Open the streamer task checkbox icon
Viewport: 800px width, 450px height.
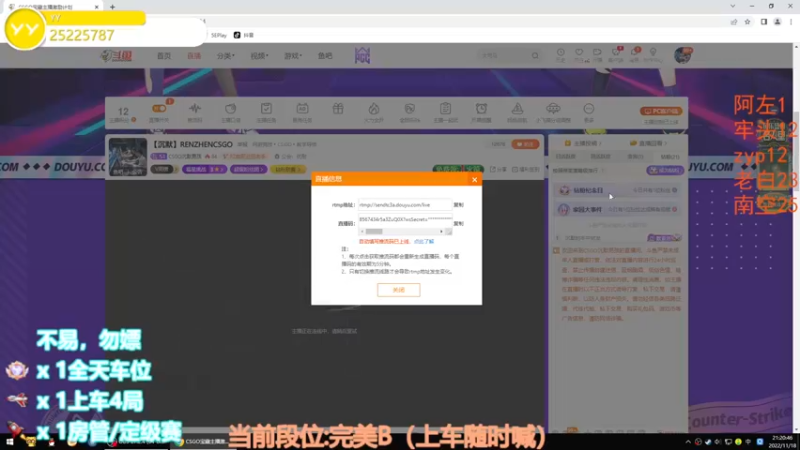(266, 109)
